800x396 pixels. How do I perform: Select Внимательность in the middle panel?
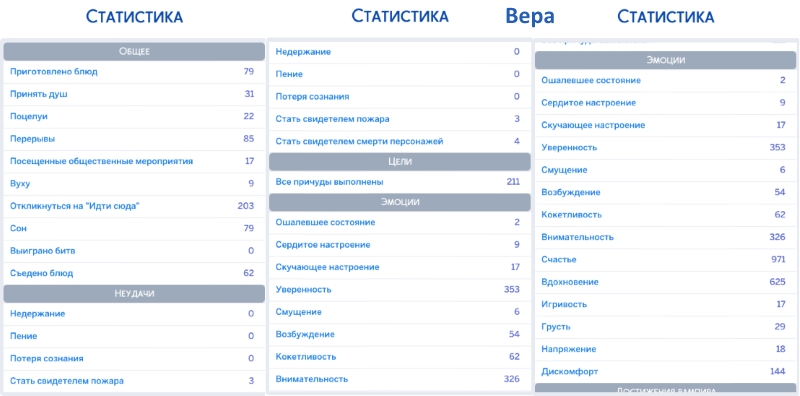click(x=400, y=379)
